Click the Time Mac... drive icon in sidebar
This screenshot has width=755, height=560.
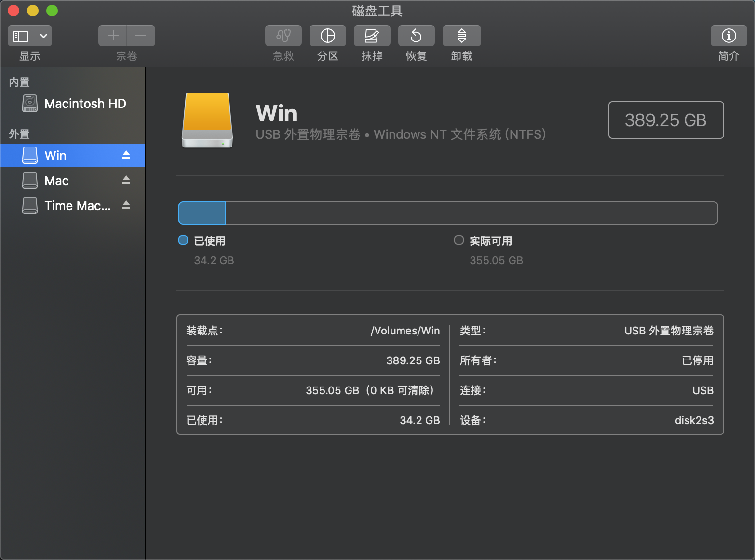tap(30, 205)
